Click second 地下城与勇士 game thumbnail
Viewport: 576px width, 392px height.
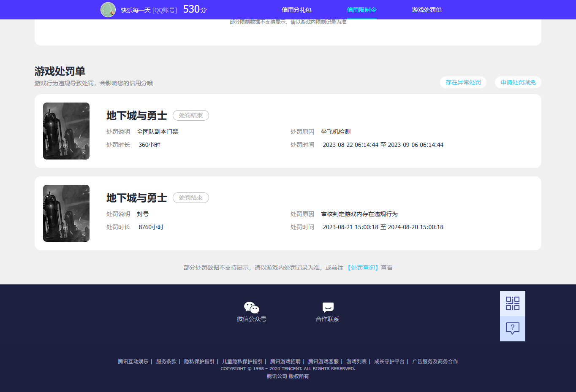coord(66,213)
